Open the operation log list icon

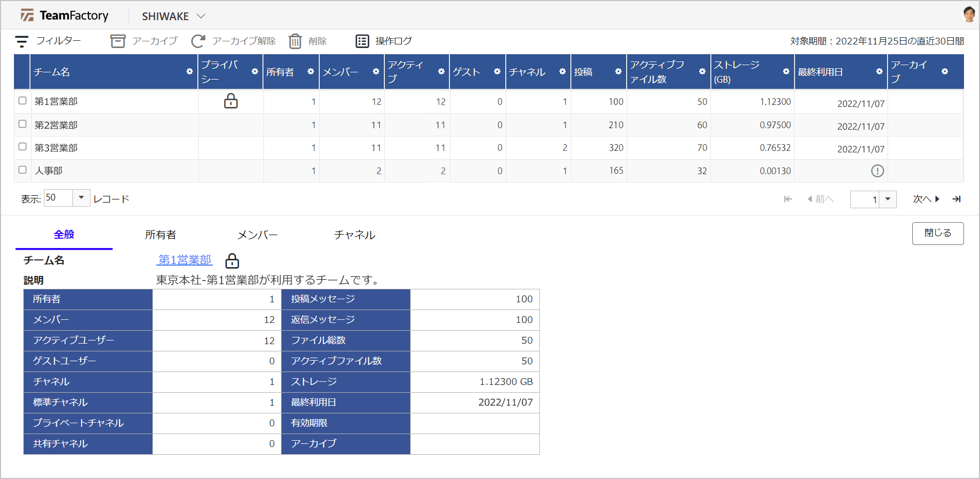362,41
